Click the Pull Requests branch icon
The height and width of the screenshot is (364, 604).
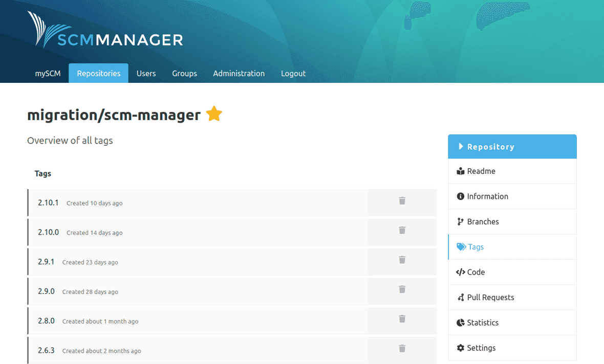(x=460, y=297)
